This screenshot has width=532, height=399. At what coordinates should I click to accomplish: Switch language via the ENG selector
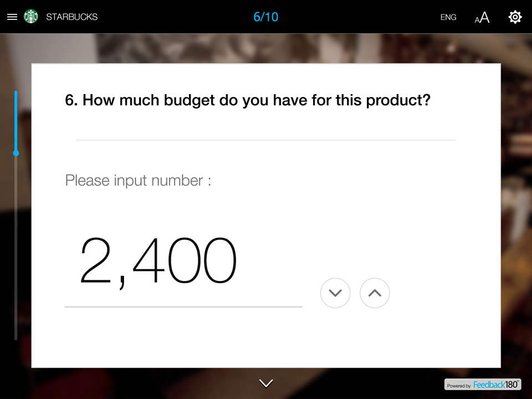448,17
